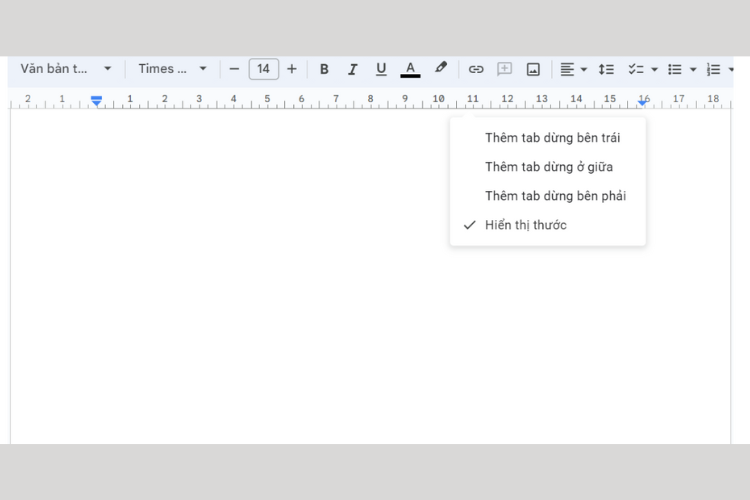Open the bulleted list options

pyautogui.click(x=693, y=69)
